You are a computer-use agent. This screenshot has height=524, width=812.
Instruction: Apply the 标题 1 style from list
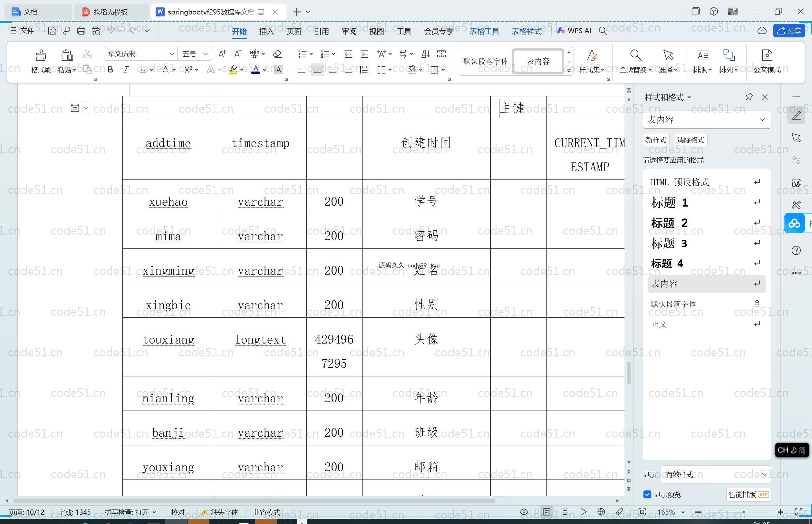coord(706,202)
